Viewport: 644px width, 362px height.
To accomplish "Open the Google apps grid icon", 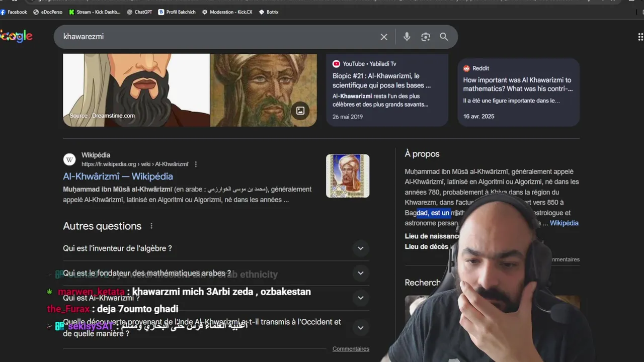I will pos(640,37).
